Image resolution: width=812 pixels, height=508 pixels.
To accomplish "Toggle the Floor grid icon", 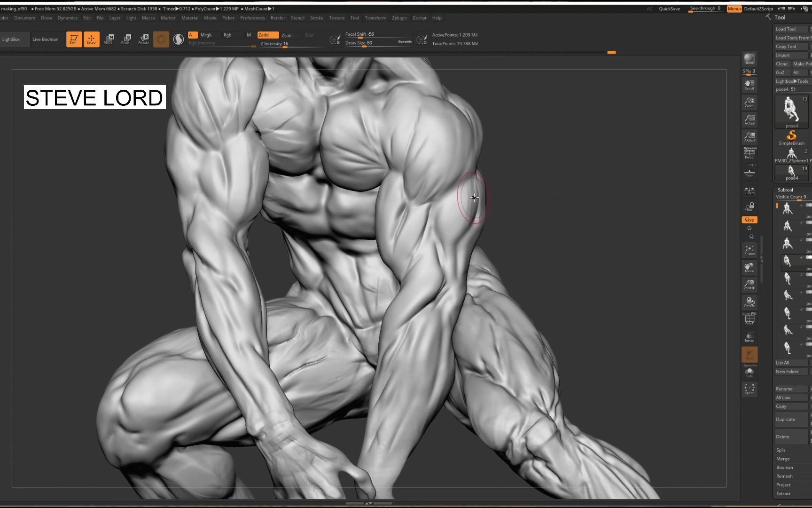I will (749, 172).
